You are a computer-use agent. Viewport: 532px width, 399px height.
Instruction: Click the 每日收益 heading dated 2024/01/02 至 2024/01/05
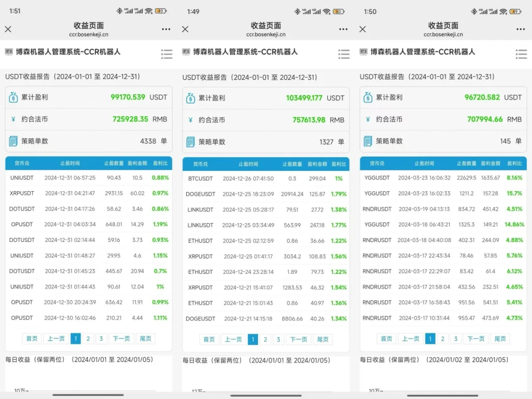click(x=434, y=360)
